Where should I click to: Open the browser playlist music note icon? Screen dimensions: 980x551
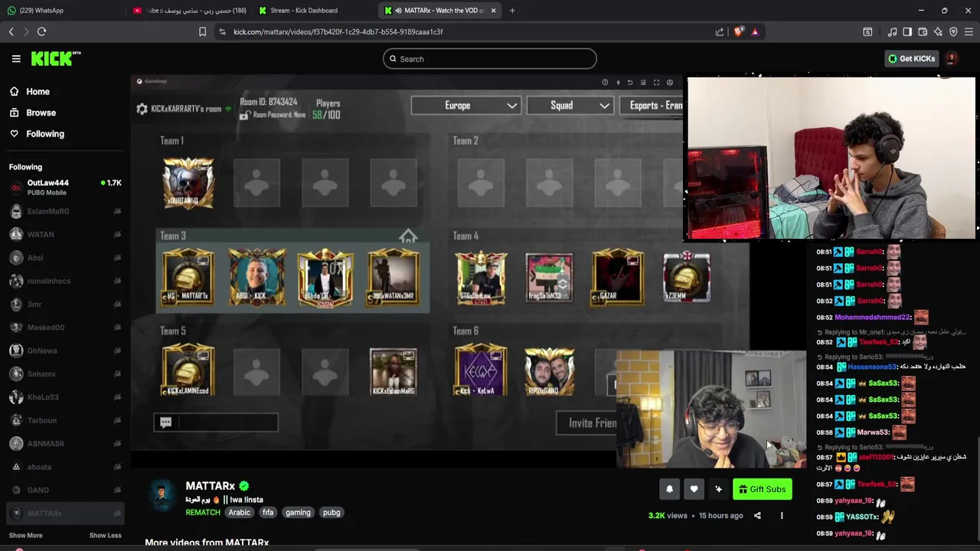point(892,31)
